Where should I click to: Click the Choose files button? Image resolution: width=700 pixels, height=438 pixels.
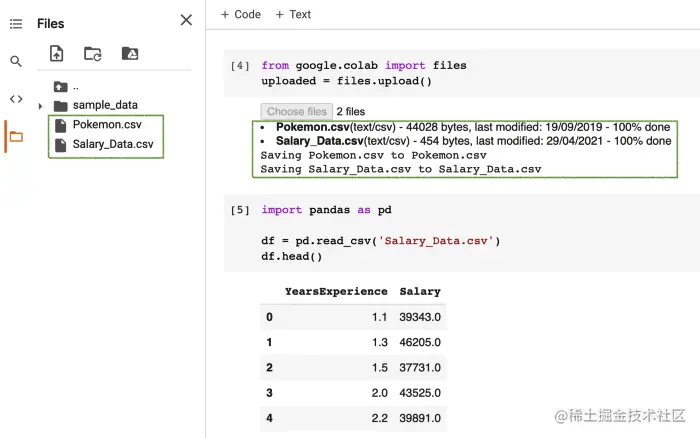[296, 112]
